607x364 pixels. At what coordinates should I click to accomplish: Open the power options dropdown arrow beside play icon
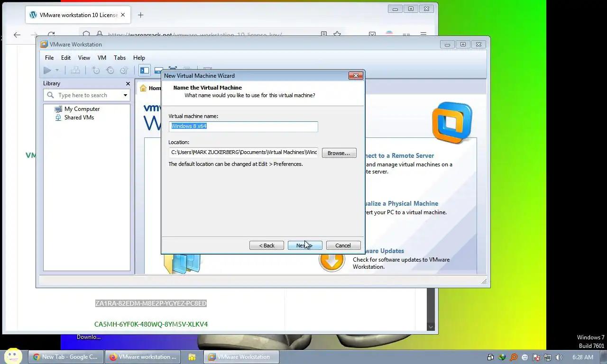click(57, 71)
